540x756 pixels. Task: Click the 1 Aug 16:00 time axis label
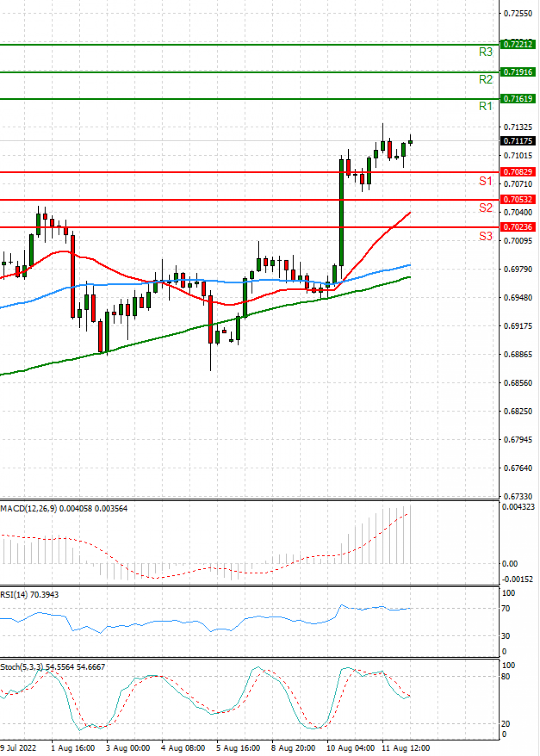click(73, 748)
